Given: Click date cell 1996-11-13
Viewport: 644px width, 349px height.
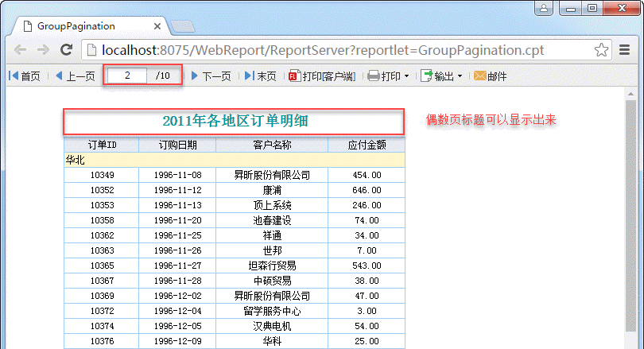Looking at the screenshot, I should pyautogui.click(x=177, y=205).
